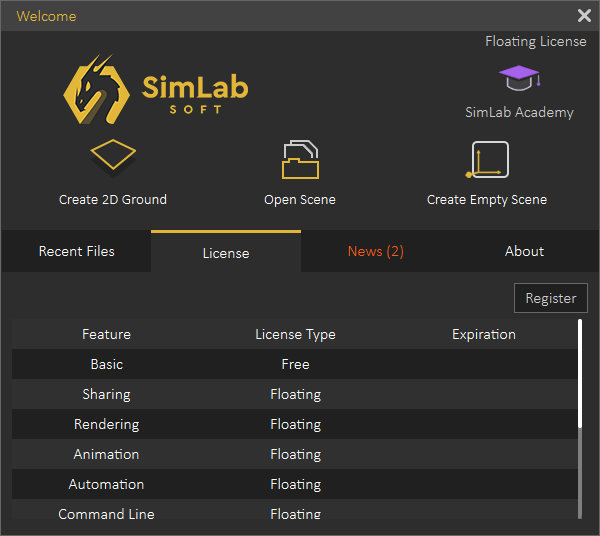600x536 pixels.
Task: Select the License tab
Action: click(226, 252)
